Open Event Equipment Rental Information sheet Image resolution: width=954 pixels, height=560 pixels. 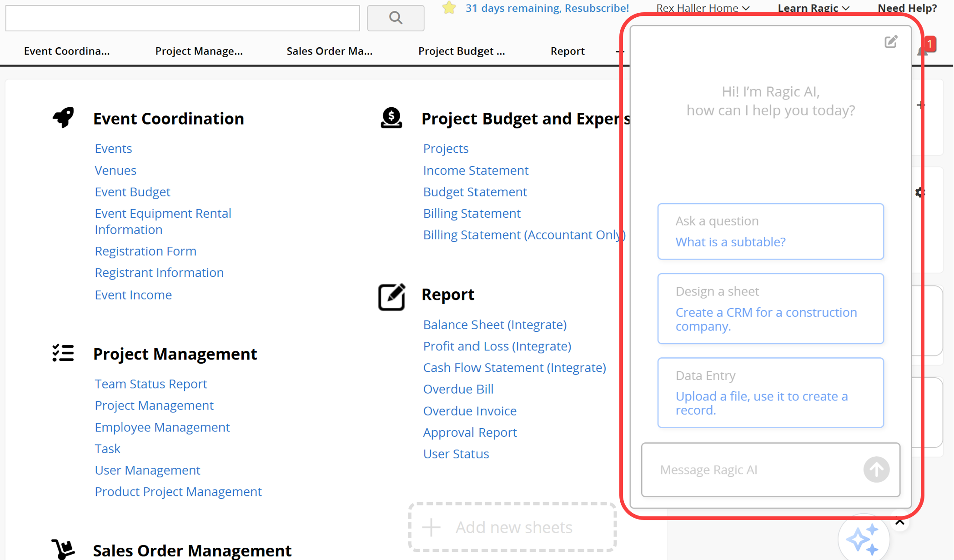point(163,221)
